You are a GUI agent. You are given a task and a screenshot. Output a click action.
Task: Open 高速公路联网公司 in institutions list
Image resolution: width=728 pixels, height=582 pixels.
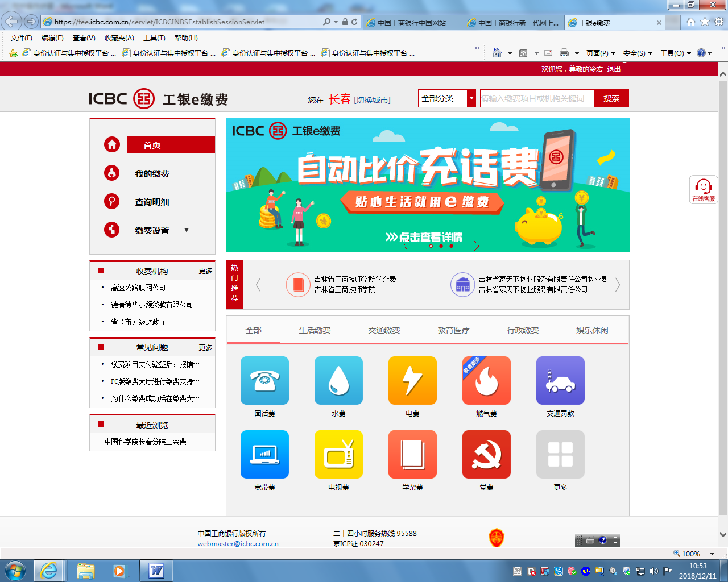click(x=138, y=288)
